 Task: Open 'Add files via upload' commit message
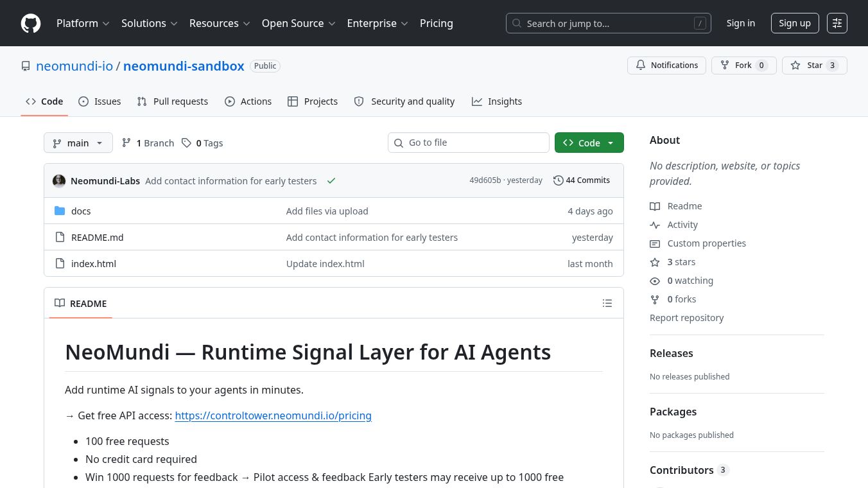[327, 211]
